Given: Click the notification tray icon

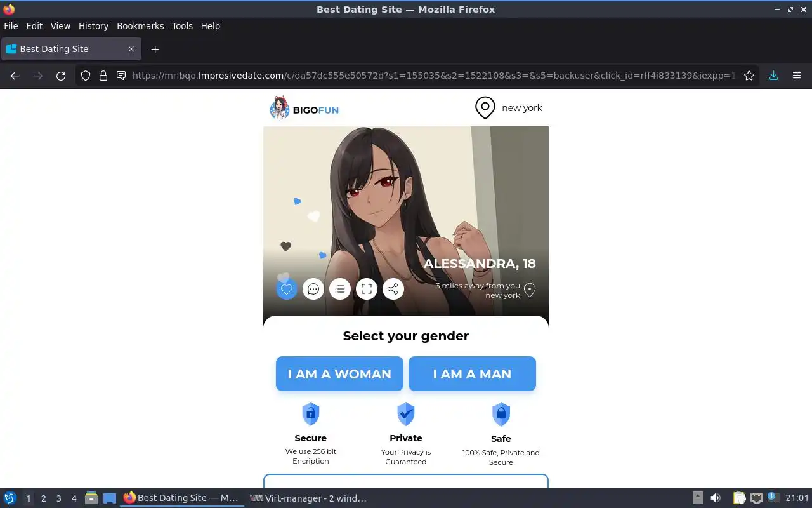Looking at the screenshot, I should point(773,498).
